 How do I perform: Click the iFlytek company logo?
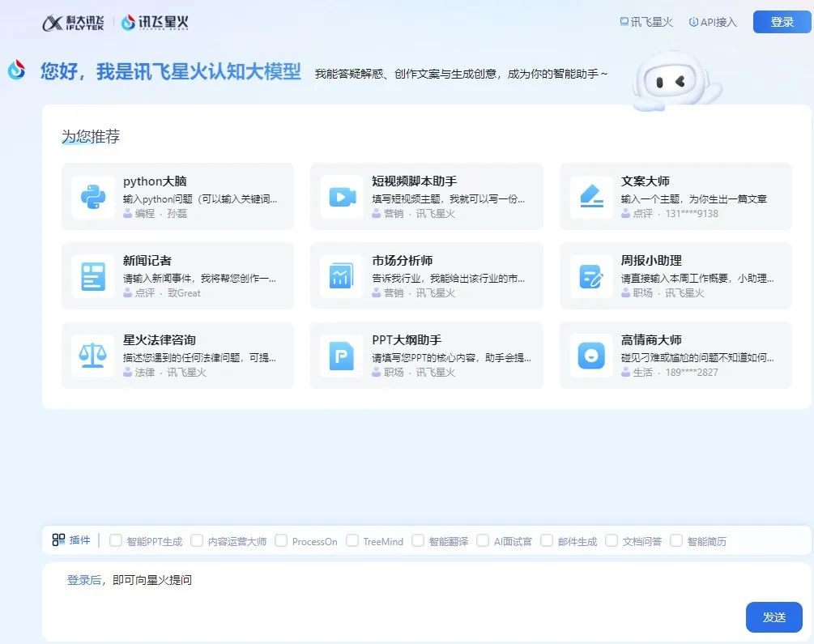pos(75,23)
